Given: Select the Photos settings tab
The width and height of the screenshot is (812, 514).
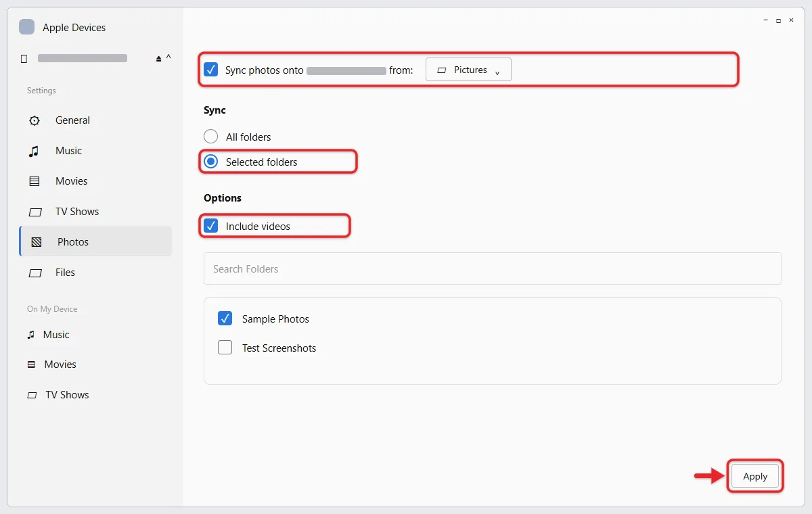Looking at the screenshot, I should coord(95,241).
